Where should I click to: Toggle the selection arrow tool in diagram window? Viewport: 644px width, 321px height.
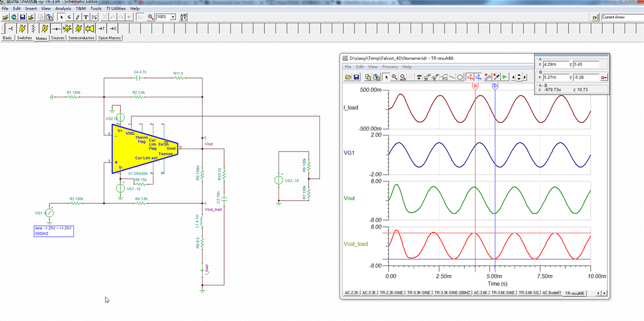click(386, 77)
